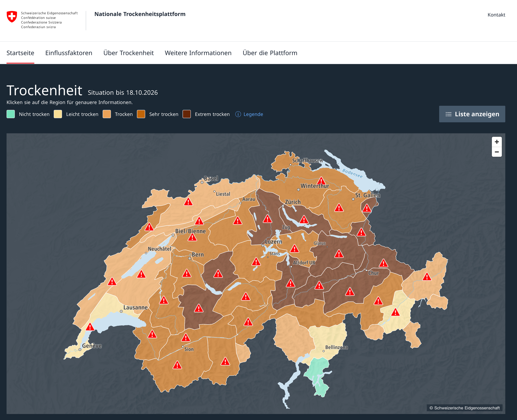
Task: Click warning icon right of Stans label
Action: pyautogui.click(x=294, y=249)
